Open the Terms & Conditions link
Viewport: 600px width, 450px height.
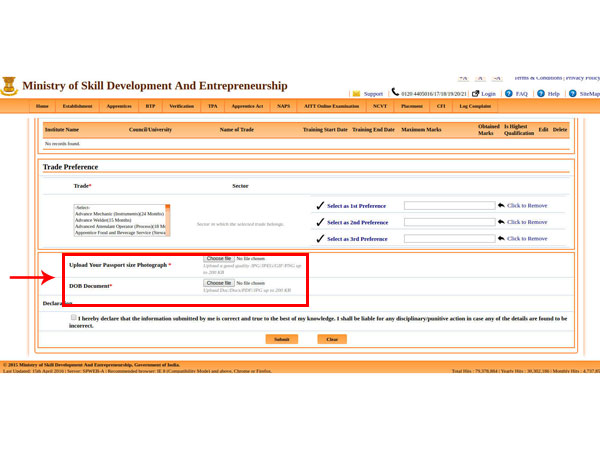[x=538, y=78]
